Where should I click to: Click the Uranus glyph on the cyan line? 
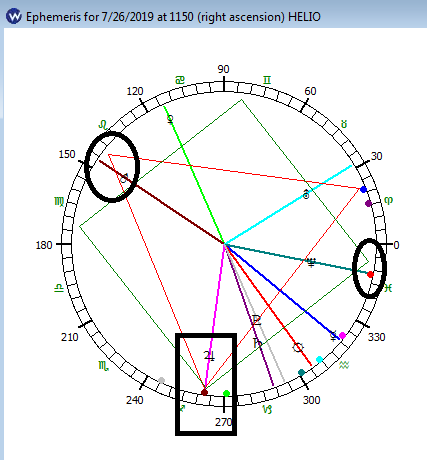[306, 194]
